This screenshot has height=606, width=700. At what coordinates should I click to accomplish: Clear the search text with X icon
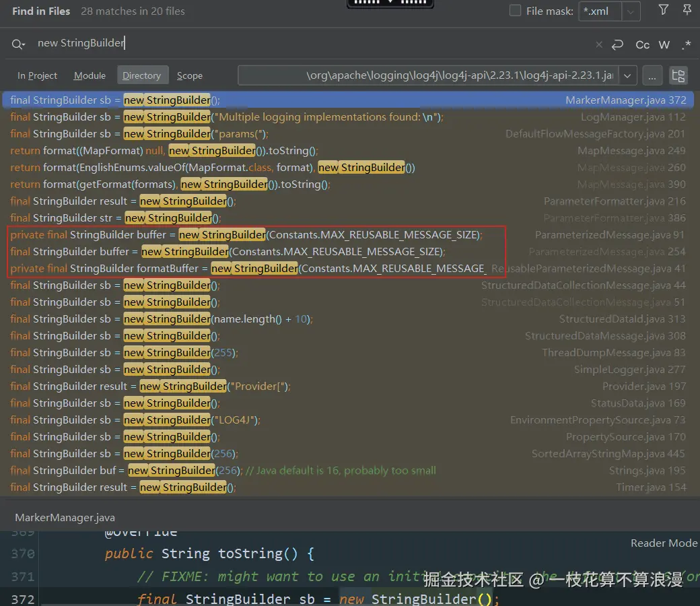(x=599, y=44)
